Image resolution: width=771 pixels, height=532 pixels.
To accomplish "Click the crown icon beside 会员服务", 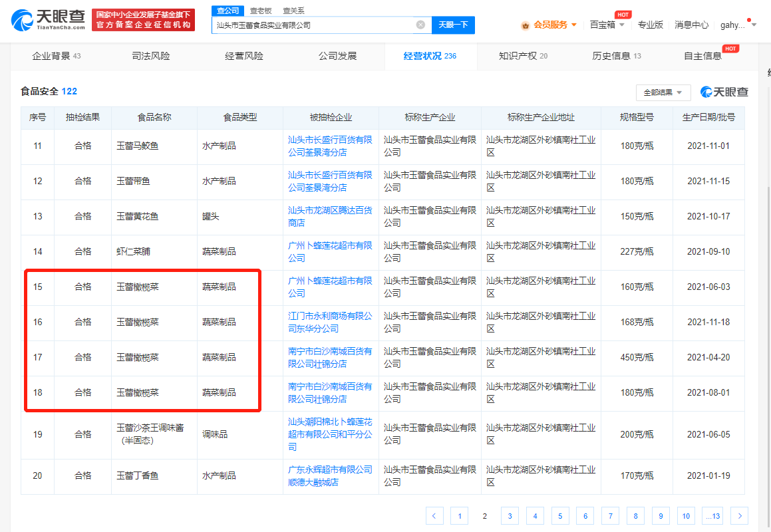I will coord(525,25).
